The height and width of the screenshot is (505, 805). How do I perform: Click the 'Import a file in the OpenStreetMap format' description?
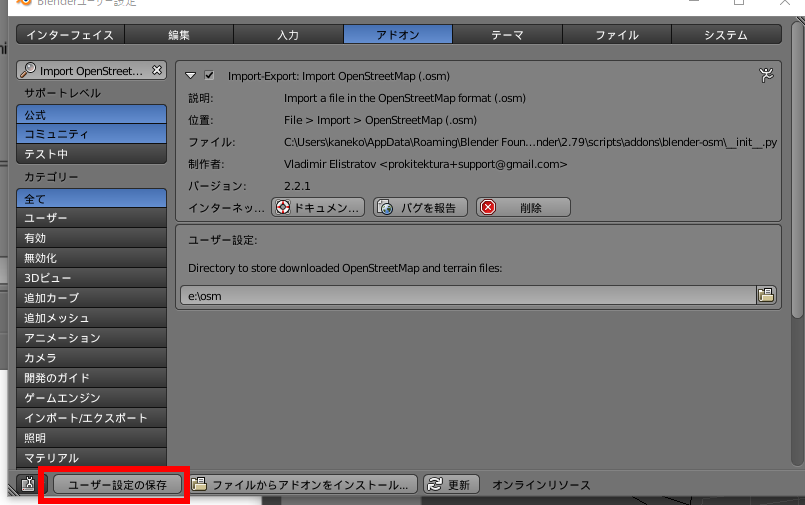click(405, 98)
